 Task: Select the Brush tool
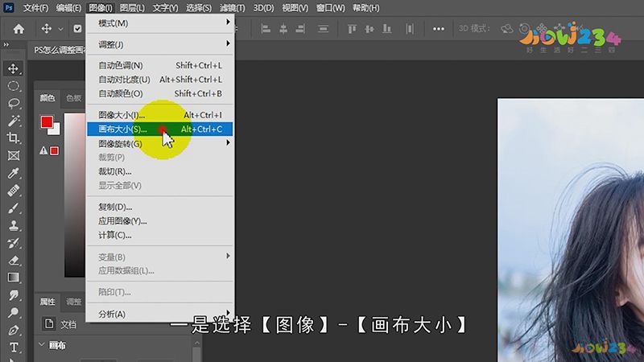13,208
